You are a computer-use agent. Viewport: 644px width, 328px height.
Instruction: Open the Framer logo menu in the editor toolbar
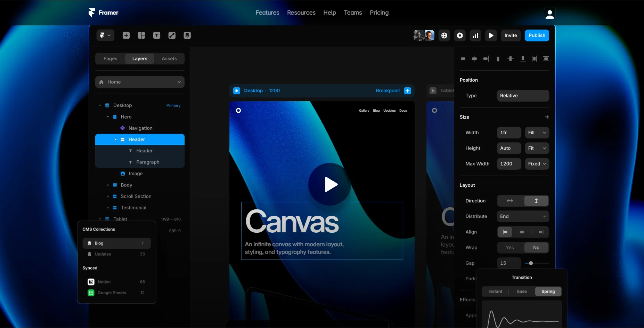(x=105, y=35)
